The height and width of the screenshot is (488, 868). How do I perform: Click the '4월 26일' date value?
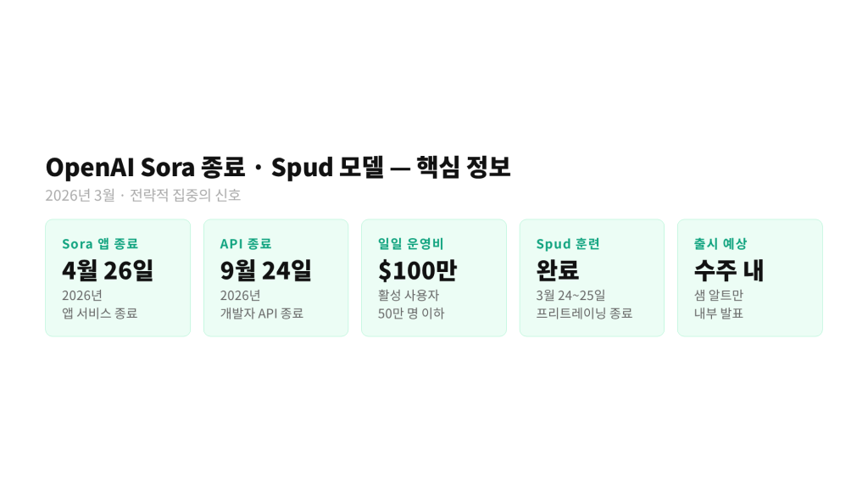pyautogui.click(x=108, y=270)
